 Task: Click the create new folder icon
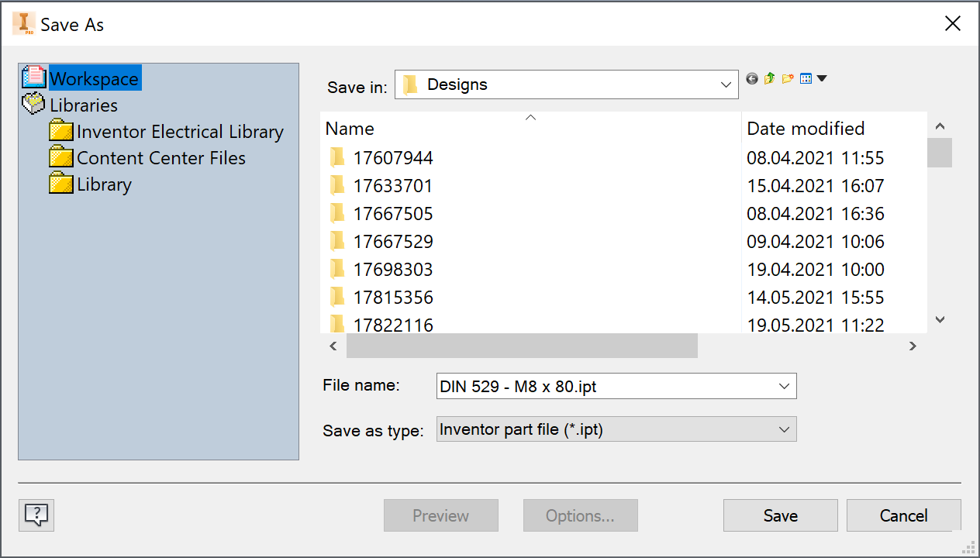(788, 78)
